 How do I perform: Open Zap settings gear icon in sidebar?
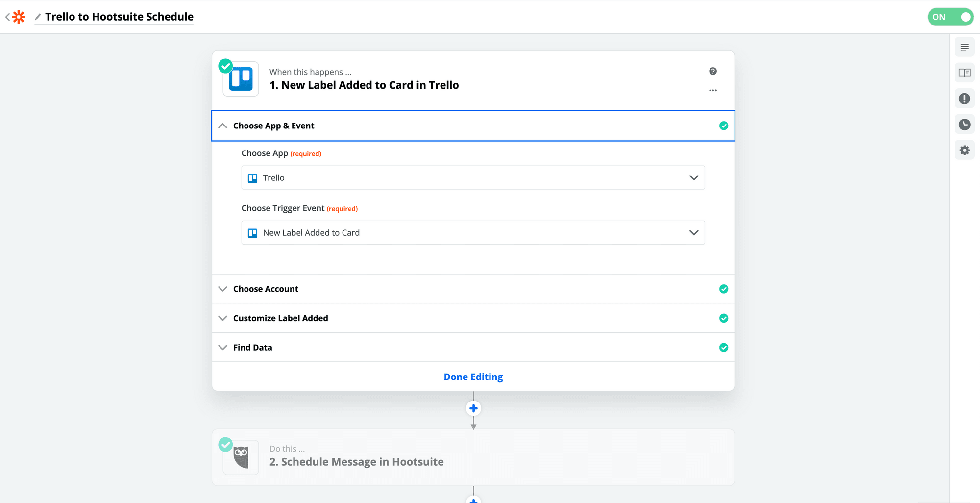point(964,150)
